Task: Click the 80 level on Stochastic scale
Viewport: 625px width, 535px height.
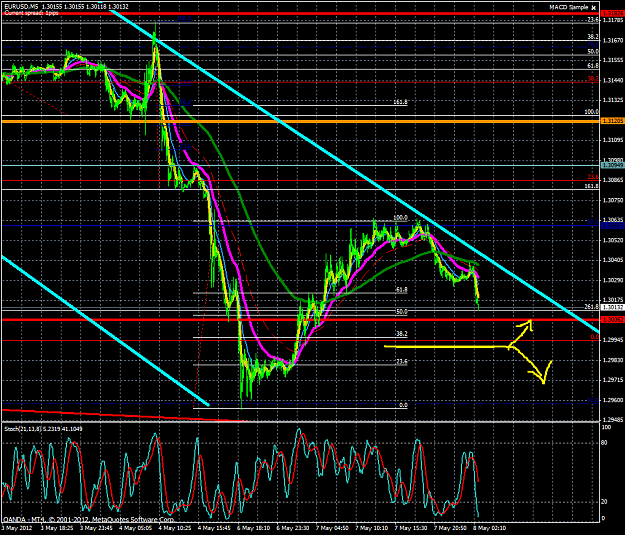Action: click(x=604, y=443)
